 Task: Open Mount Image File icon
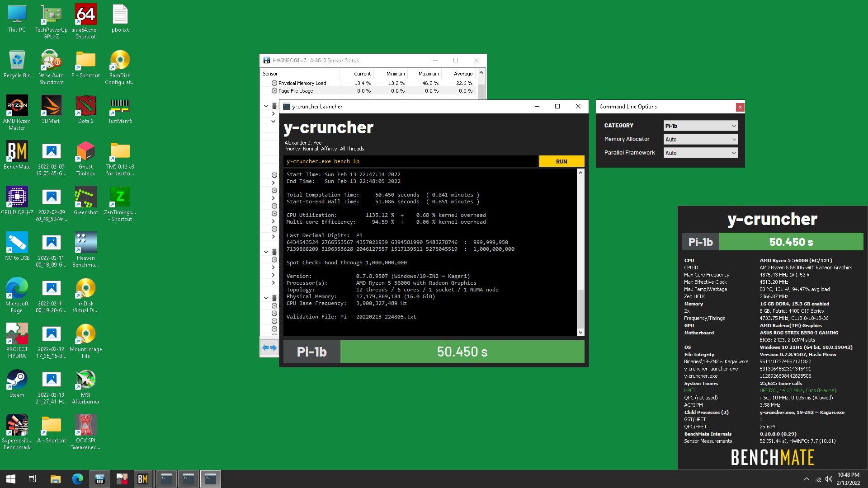[85, 341]
